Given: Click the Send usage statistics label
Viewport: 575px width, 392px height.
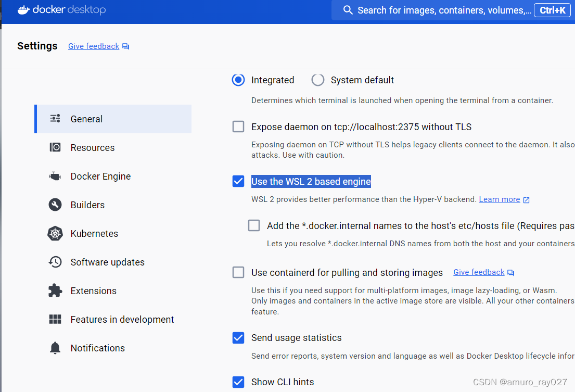Looking at the screenshot, I should pos(296,338).
